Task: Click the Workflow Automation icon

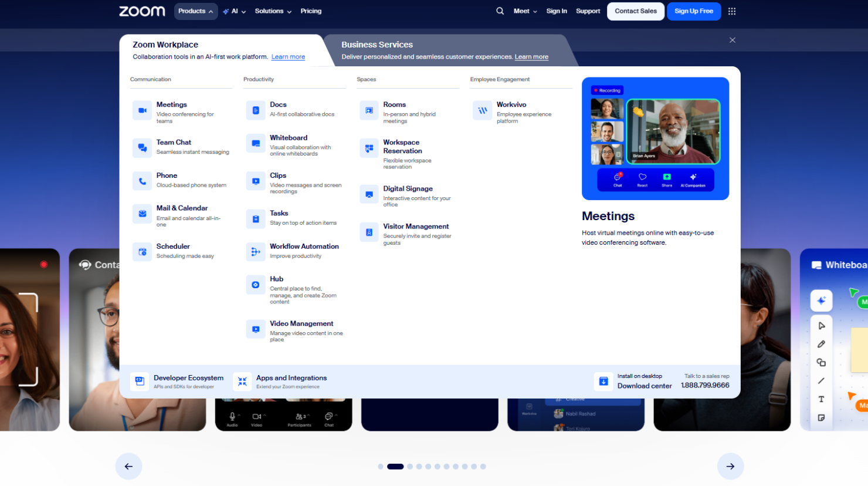Action: coord(255,251)
